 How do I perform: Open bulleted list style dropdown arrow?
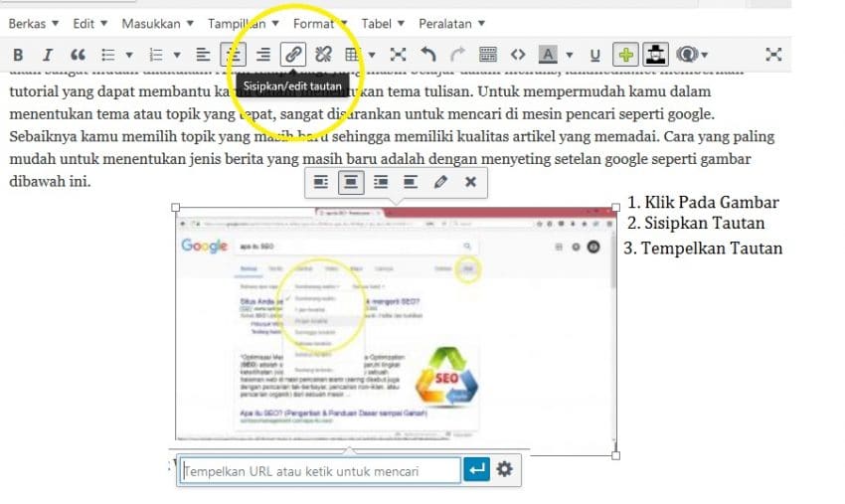129,55
